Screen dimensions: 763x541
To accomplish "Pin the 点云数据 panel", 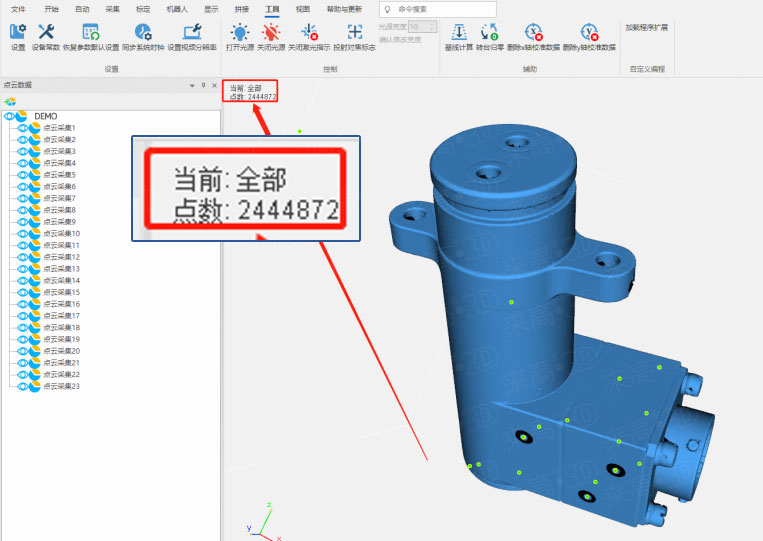I will (203, 86).
